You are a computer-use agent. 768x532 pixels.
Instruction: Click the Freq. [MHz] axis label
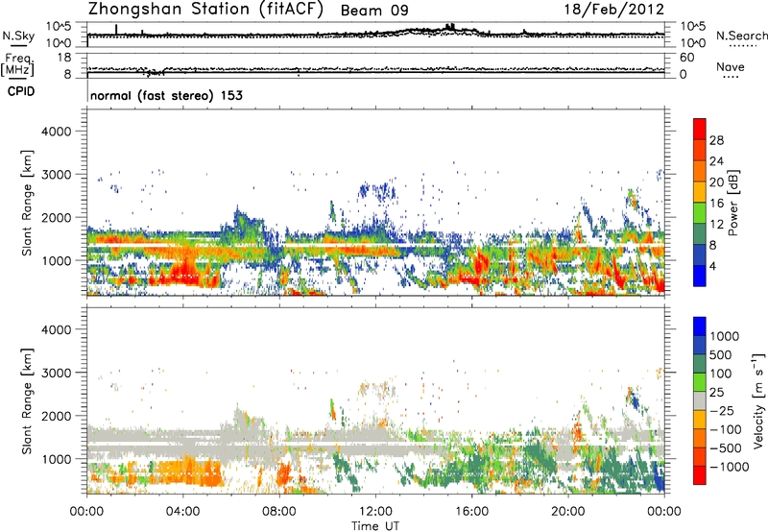tap(17, 64)
